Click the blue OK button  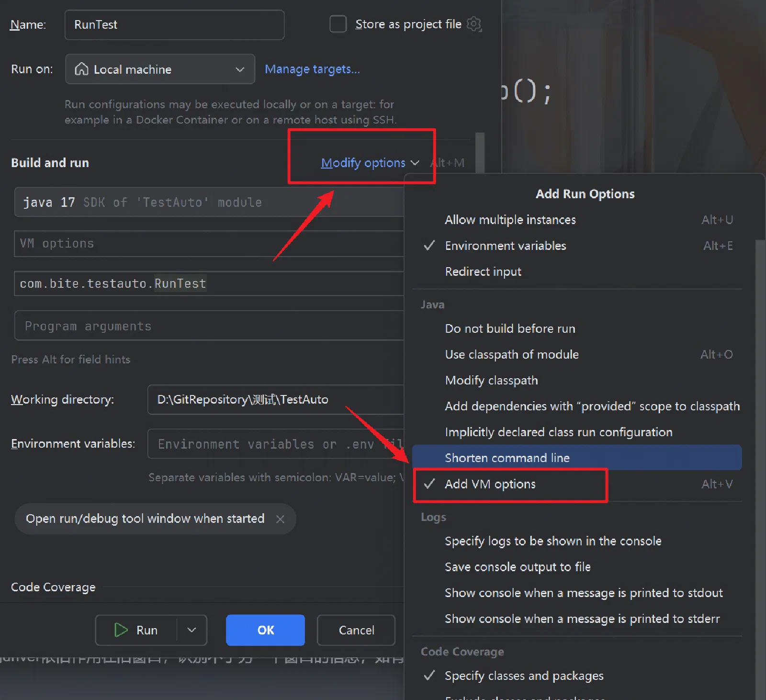(x=265, y=630)
